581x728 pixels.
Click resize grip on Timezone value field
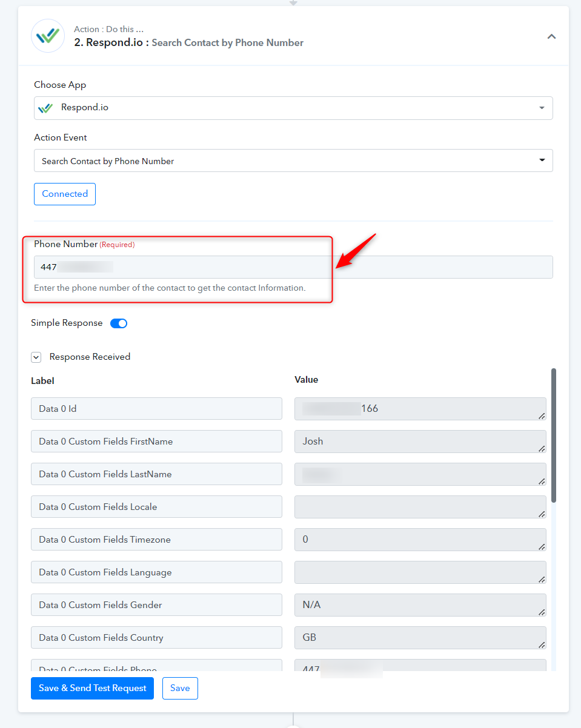pyautogui.click(x=542, y=546)
